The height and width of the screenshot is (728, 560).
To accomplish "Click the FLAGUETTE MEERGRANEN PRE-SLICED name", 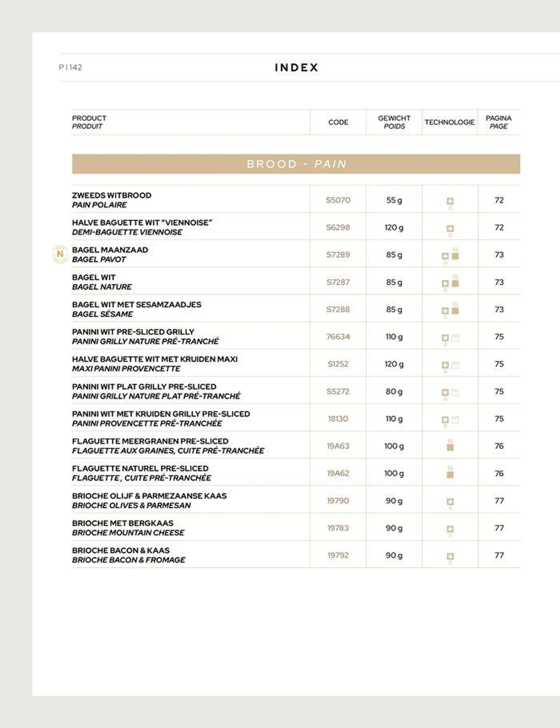I will pos(150,441).
